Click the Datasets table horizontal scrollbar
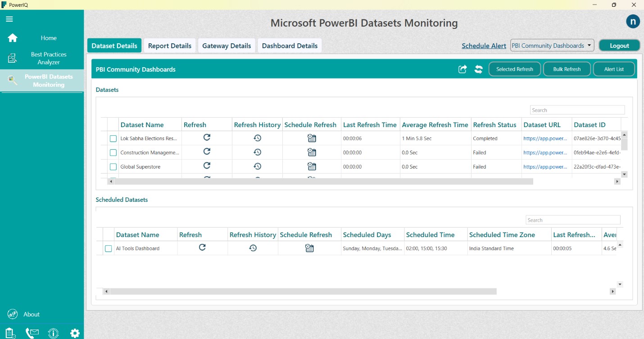The height and width of the screenshot is (339, 644). pyautogui.click(x=324, y=181)
